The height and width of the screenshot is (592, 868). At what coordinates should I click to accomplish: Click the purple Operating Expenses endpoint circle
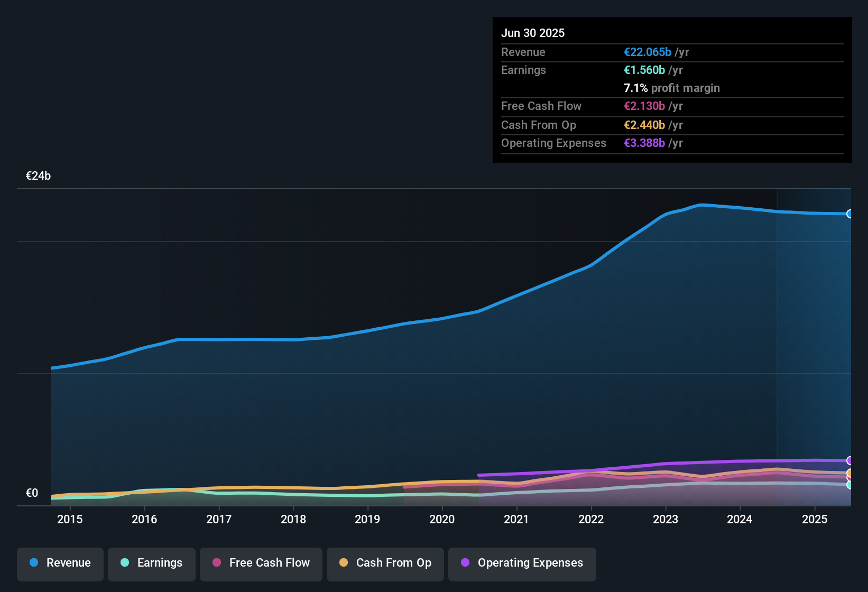click(849, 460)
